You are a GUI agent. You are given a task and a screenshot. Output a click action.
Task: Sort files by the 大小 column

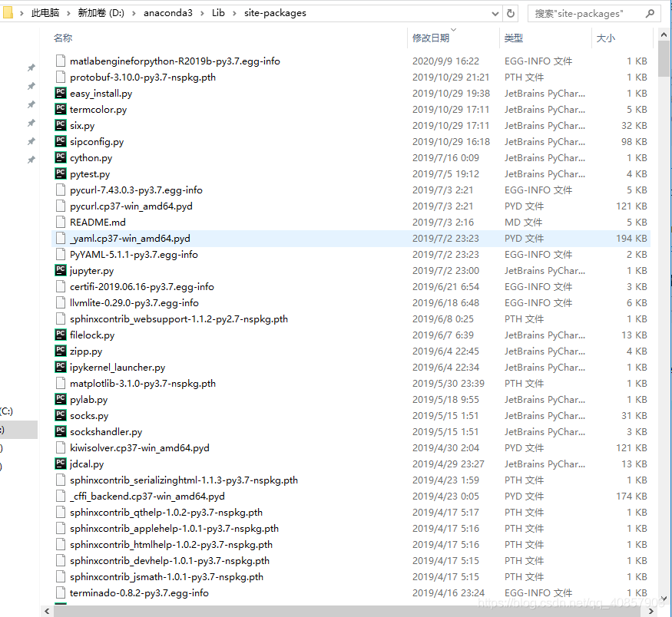tap(604, 38)
